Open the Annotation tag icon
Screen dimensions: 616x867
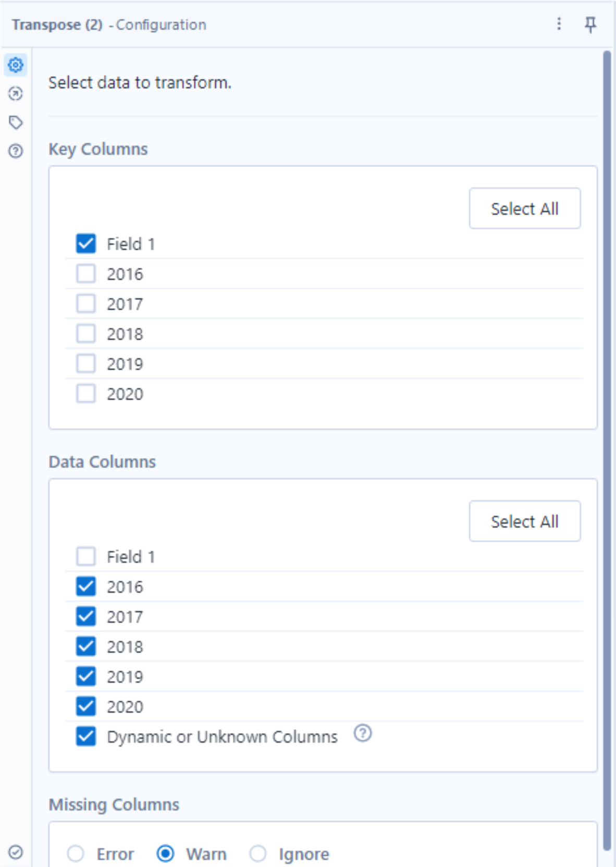[16, 123]
